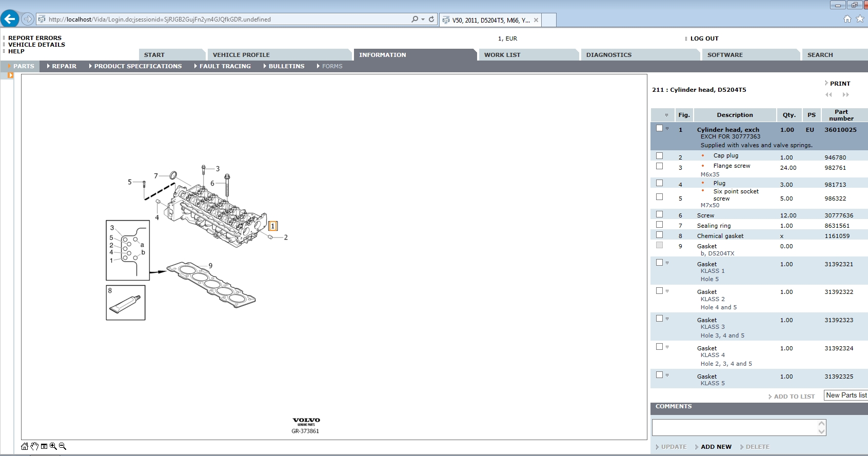Viewport: 868px width, 456px height.
Task: Check the Sealing ring row
Action: pos(659,224)
